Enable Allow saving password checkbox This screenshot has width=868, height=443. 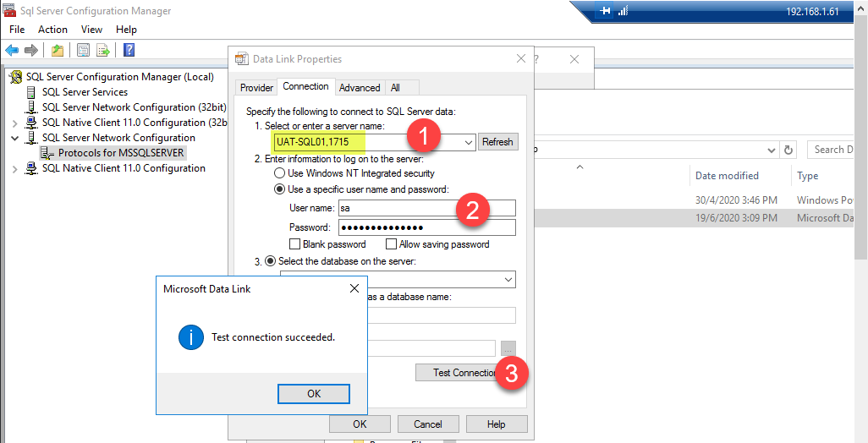pyautogui.click(x=391, y=243)
